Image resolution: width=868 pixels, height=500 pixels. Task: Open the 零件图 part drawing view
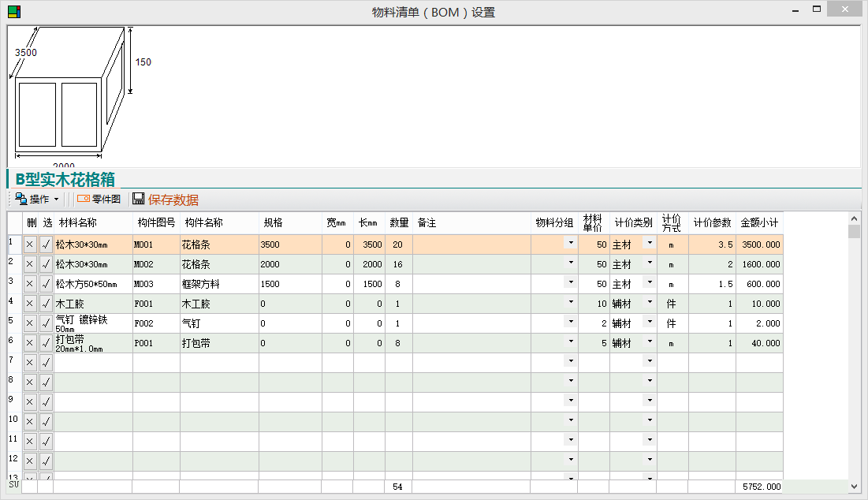99,200
